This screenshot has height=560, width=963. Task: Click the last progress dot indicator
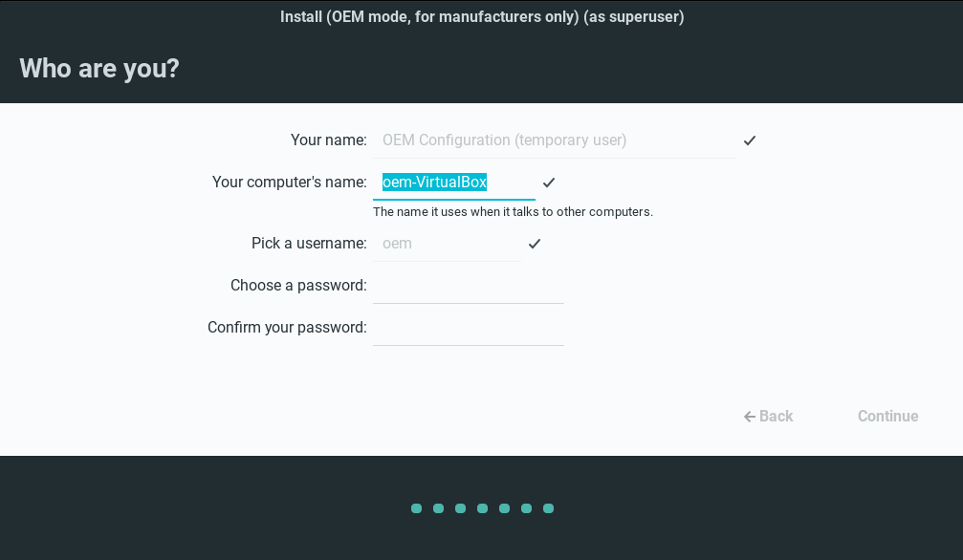548,508
